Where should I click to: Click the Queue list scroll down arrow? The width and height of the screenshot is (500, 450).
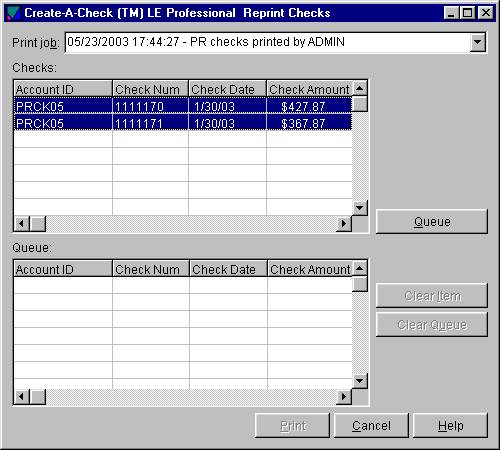(360, 381)
